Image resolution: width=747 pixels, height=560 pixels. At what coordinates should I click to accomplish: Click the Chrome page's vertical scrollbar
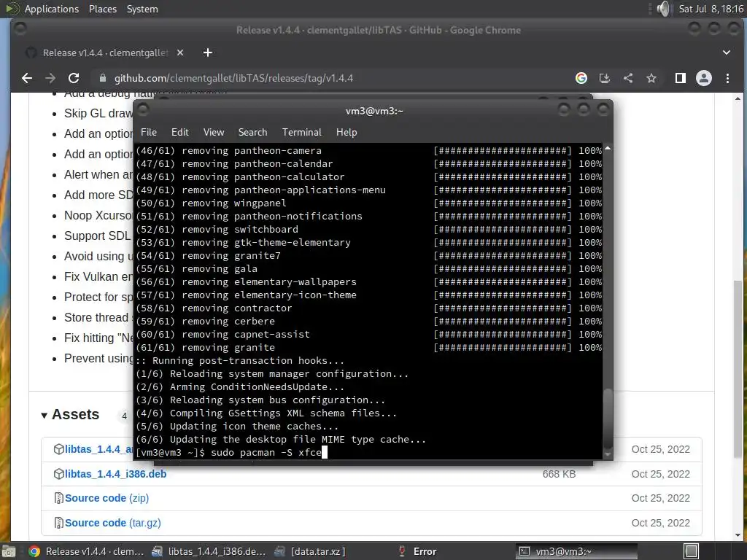coord(738,369)
